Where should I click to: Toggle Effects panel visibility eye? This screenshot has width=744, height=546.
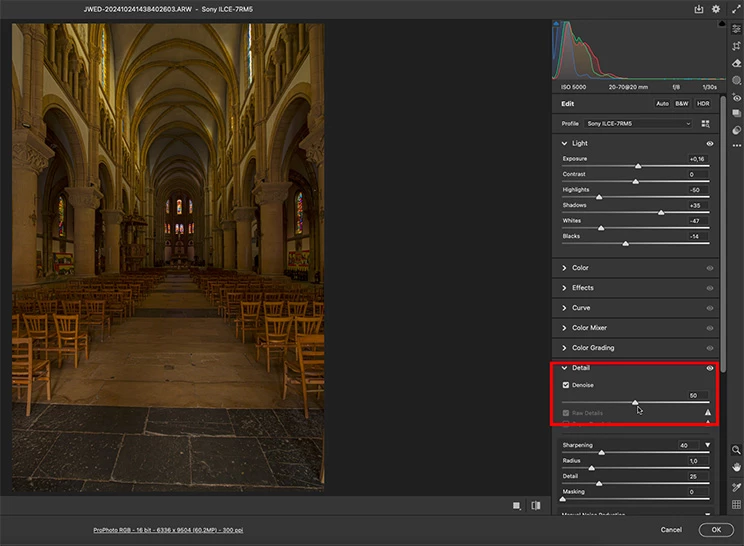[x=710, y=288]
